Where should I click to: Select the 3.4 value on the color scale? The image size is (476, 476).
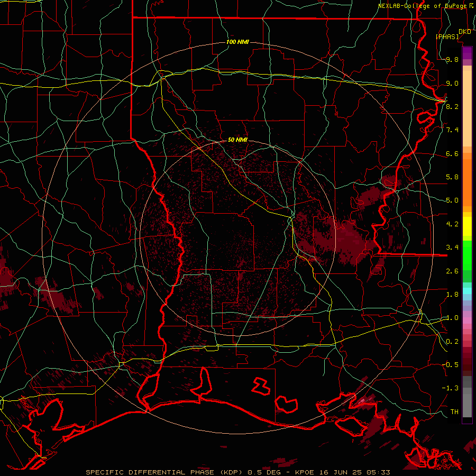(452, 248)
